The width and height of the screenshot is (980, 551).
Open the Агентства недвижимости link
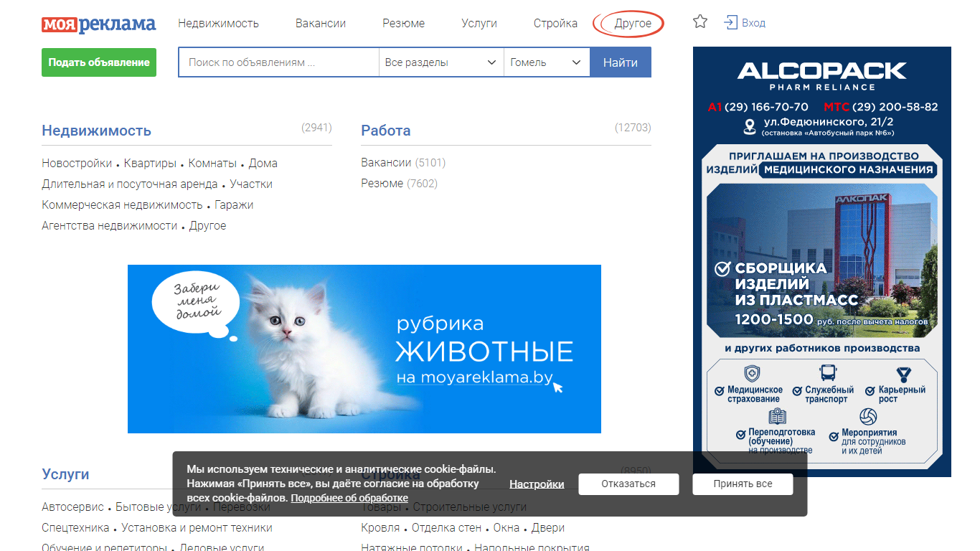(109, 225)
